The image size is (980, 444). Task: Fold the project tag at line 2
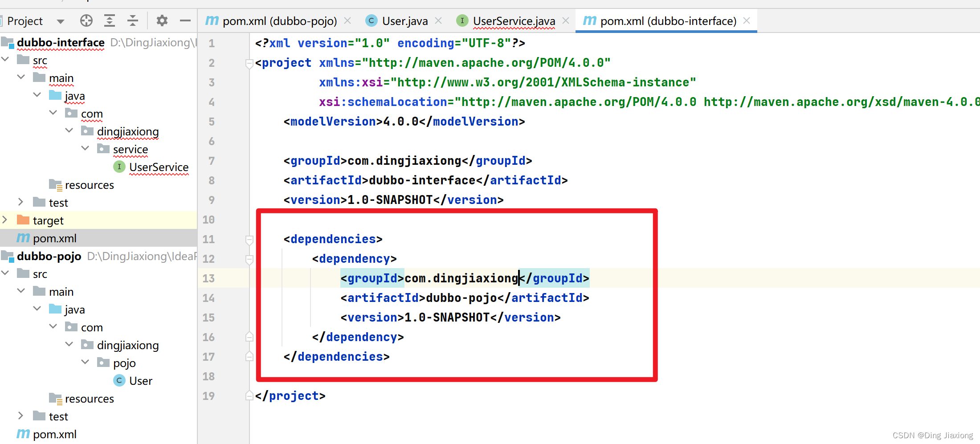click(x=249, y=63)
